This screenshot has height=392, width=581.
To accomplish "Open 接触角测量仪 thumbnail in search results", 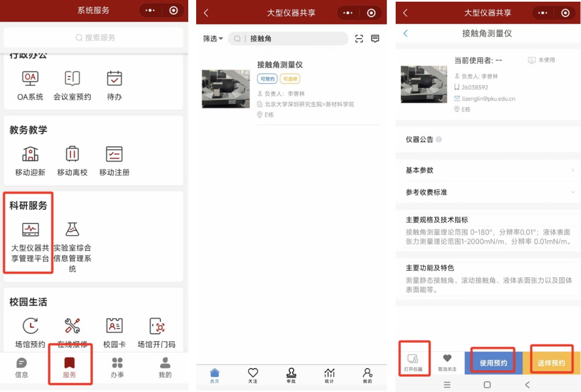I will (x=226, y=89).
